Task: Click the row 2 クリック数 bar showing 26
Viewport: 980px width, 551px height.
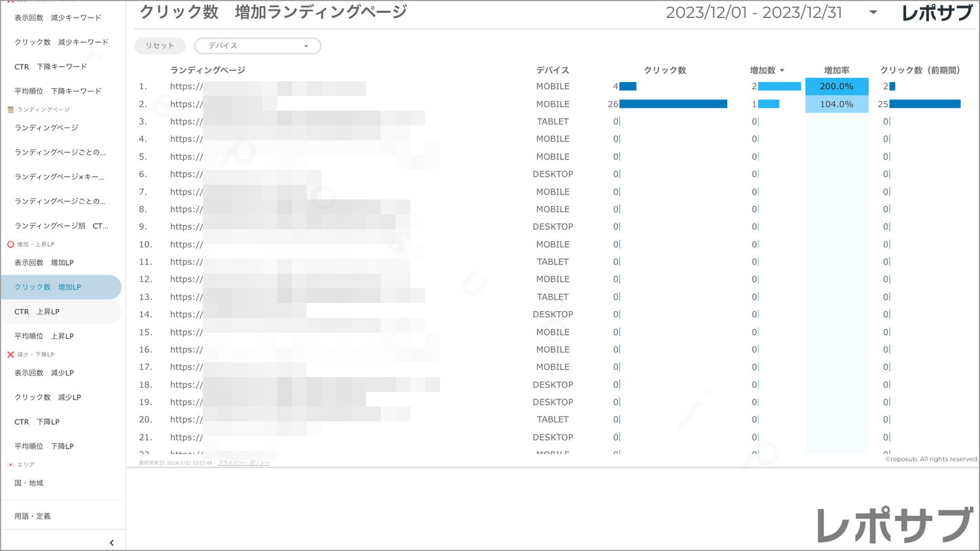Action: [672, 104]
